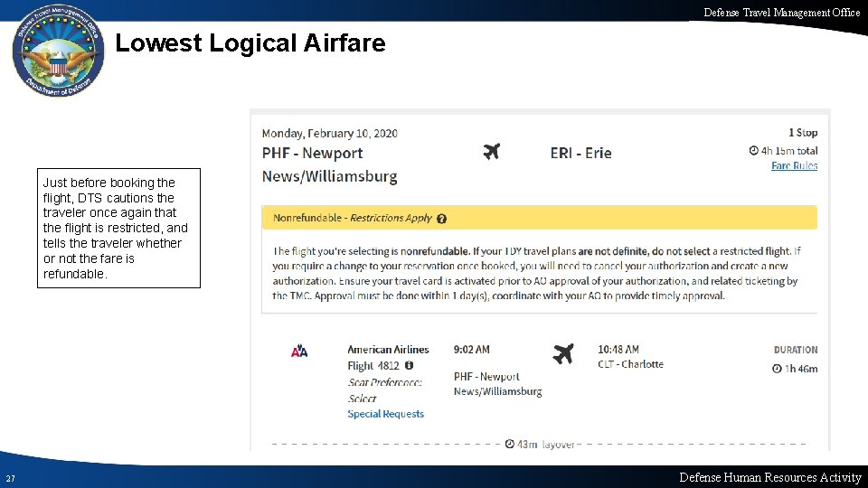This screenshot has height=488, width=868.
Task: Click the text box describing the DTS caution
Action: (119, 228)
